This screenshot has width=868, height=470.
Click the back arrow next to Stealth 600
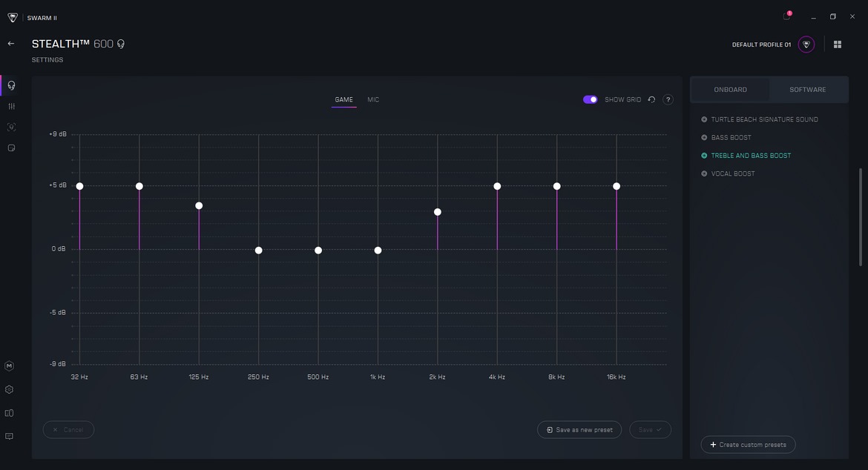pos(11,44)
